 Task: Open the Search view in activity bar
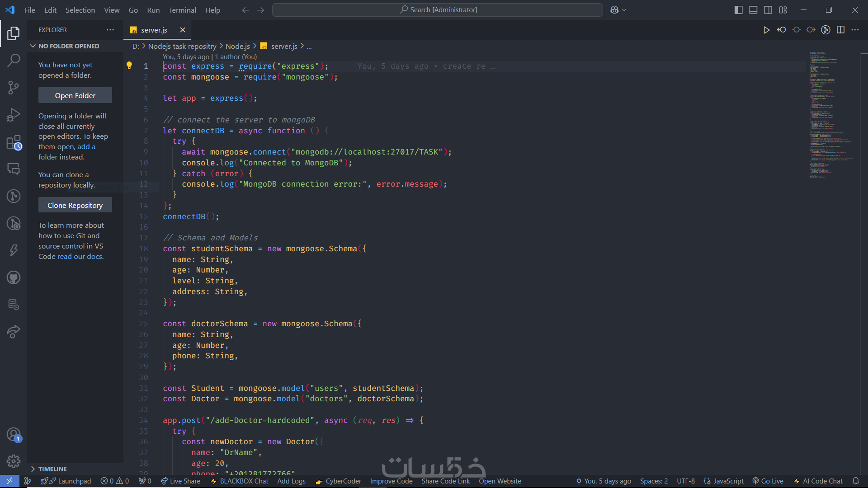[14, 60]
